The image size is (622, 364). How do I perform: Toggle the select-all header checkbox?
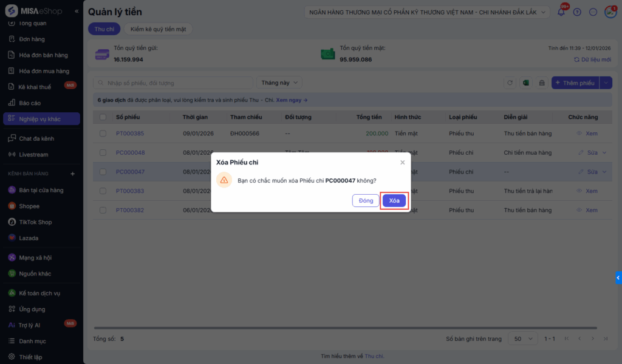tap(103, 117)
